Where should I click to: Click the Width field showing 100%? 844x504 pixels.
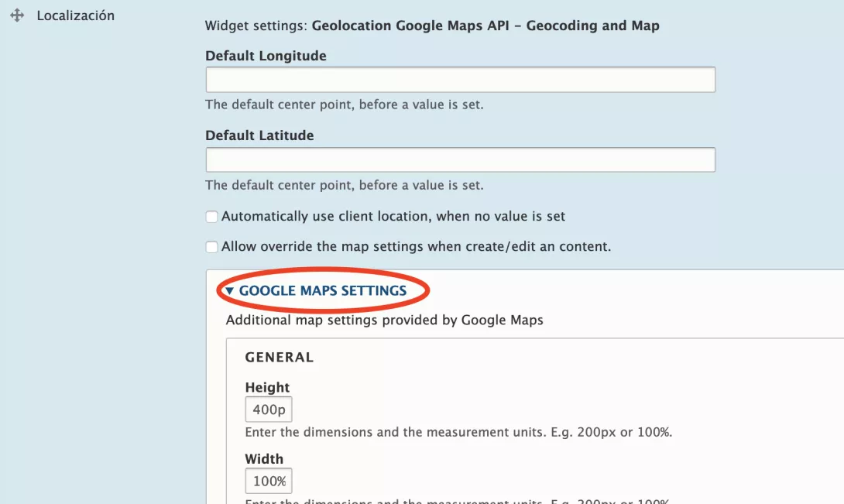coord(269,481)
